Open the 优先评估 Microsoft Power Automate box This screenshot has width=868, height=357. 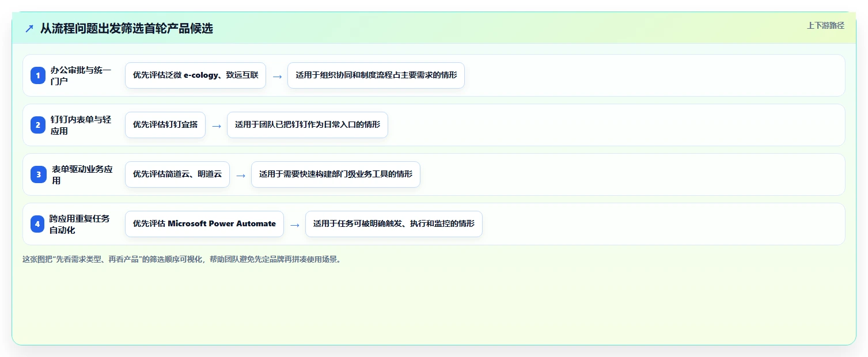coord(204,224)
